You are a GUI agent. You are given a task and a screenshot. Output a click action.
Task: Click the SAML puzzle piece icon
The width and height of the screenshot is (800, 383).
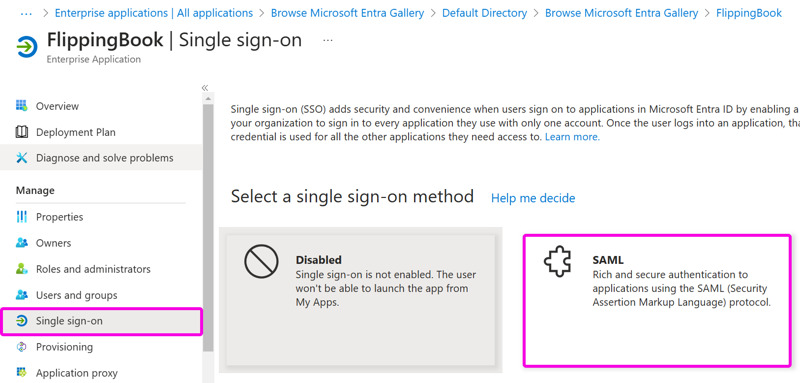[x=557, y=263]
